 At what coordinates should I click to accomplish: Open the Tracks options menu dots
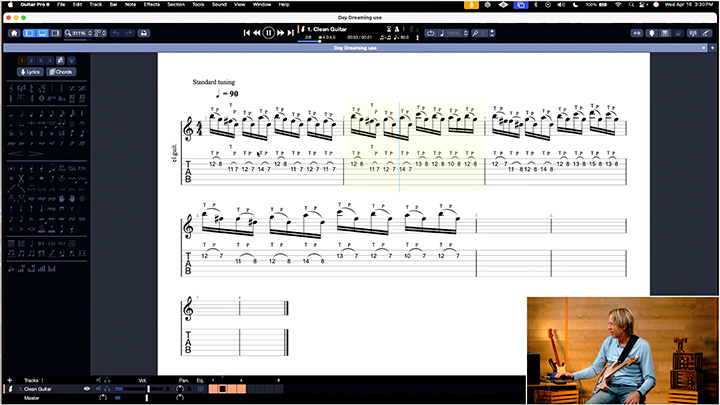(42, 380)
